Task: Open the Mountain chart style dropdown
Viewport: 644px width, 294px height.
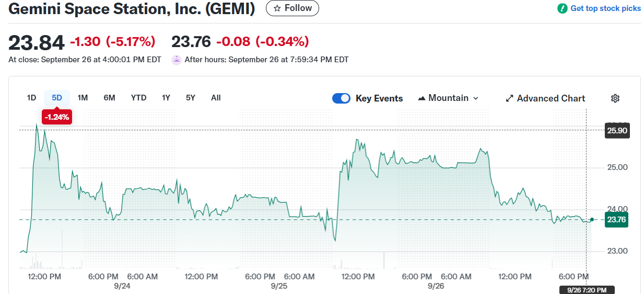Action: coord(448,98)
